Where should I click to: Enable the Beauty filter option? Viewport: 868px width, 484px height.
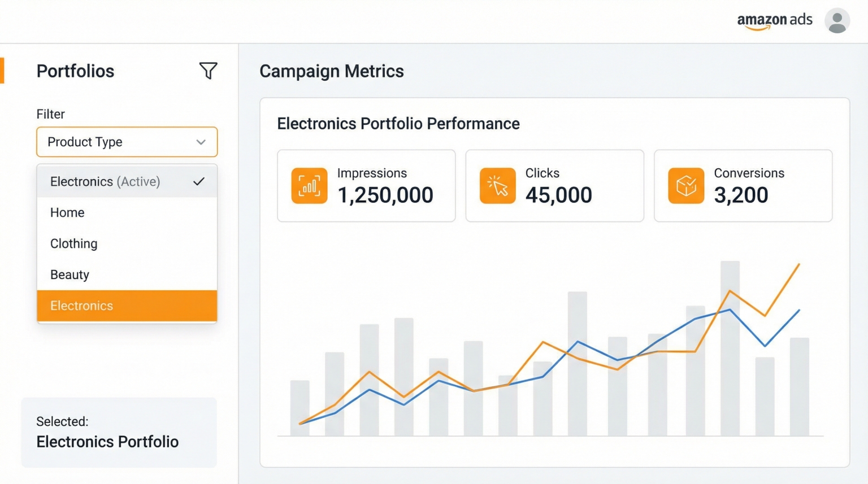pyautogui.click(x=69, y=274)
